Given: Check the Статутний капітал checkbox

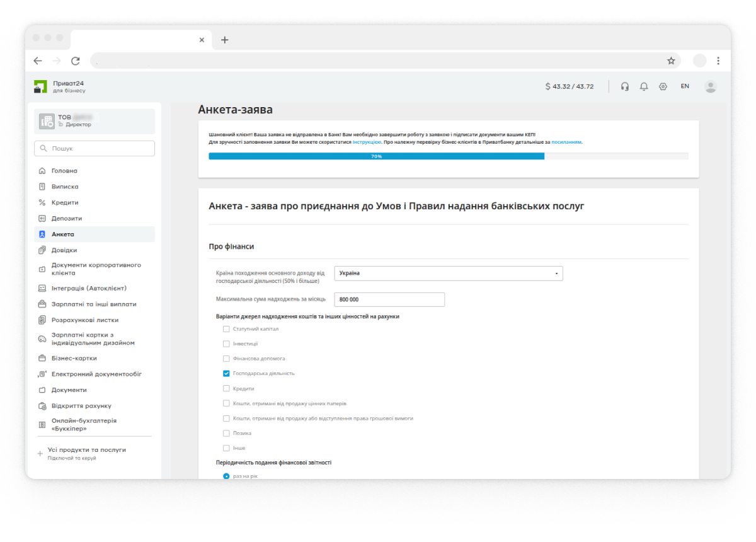Looking at the screenshot, I should (226, 329).
